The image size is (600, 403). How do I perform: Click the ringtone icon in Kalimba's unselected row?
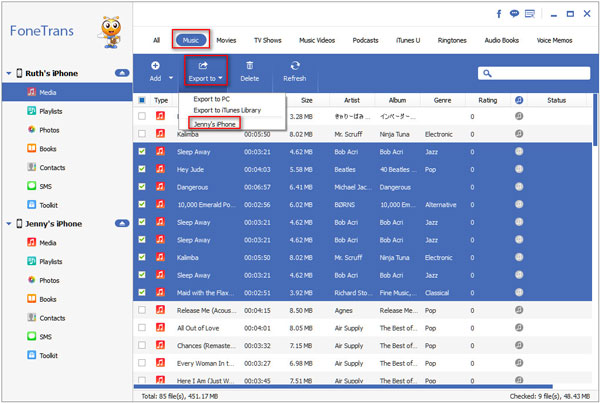click(519, 134)
